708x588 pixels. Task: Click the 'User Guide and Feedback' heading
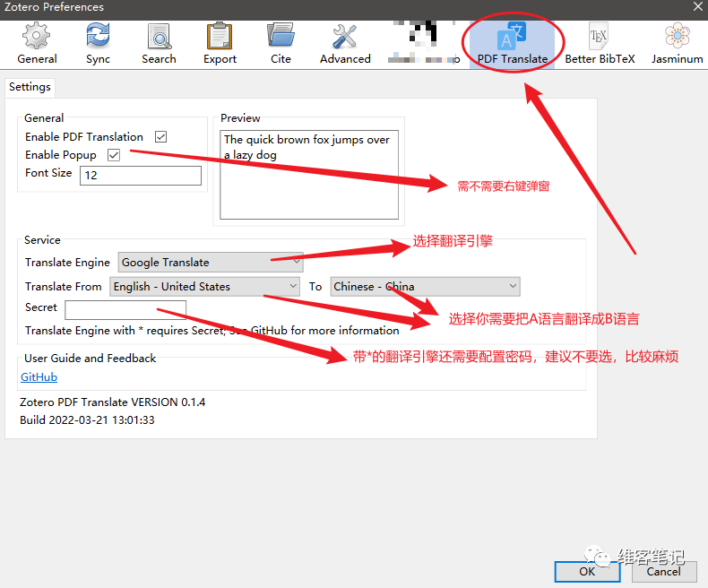[91, 359]
